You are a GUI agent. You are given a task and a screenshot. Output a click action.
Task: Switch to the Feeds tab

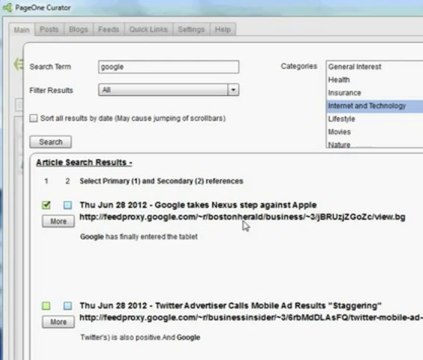tap(109, 29)
